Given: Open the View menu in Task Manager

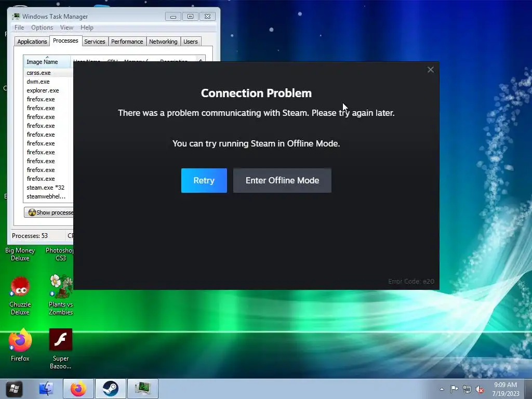Looking at the screenshot, I should pyautogui.click(x=66, y=28).
